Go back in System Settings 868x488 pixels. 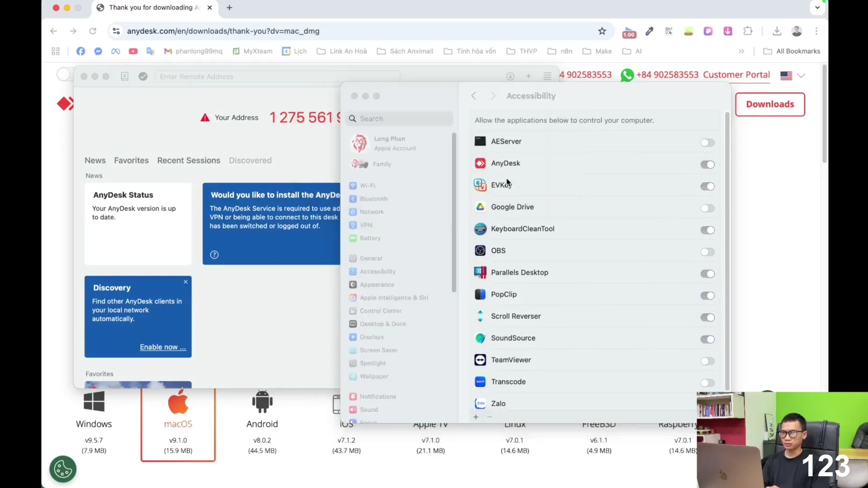tap(473, 96)
